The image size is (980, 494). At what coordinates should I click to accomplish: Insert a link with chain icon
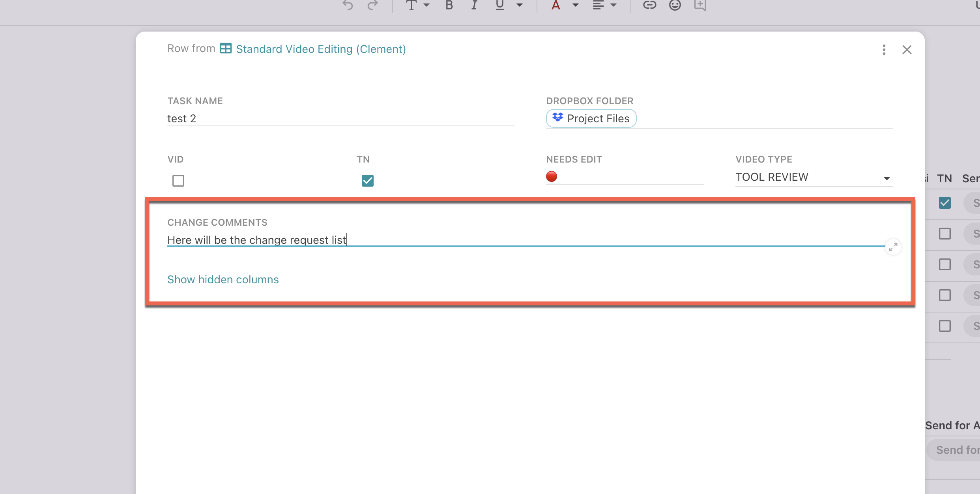(x=649, y=5)
